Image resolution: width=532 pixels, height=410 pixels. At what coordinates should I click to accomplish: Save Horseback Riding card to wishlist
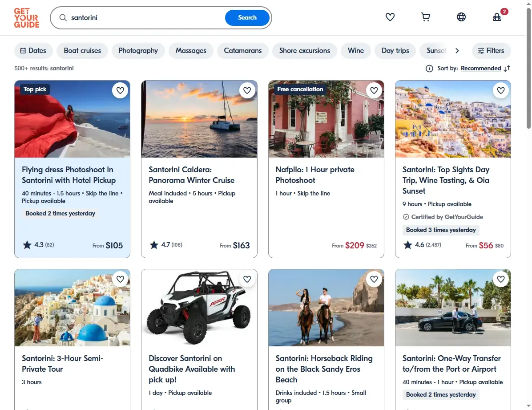[x=374, y=279]
